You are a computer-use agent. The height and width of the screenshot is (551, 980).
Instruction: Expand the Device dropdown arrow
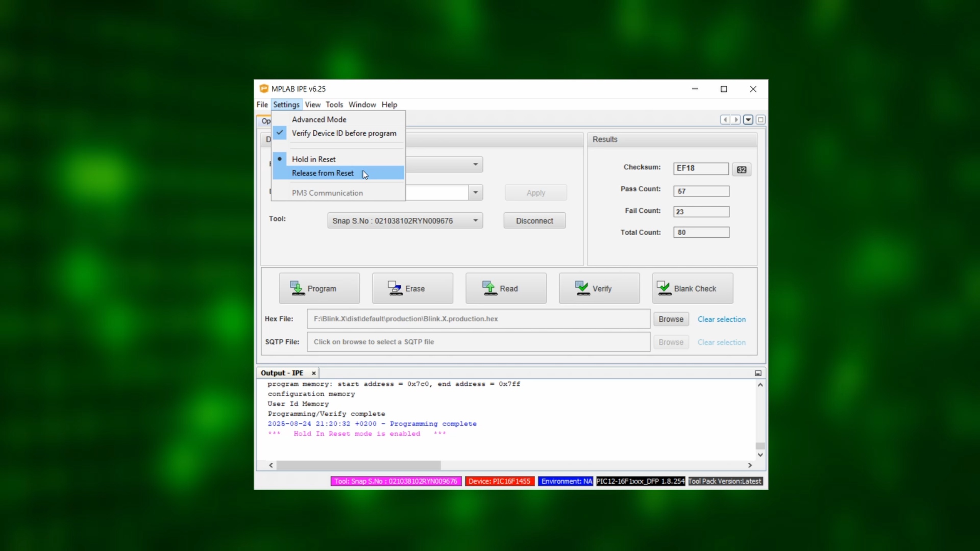click(475, 192)
